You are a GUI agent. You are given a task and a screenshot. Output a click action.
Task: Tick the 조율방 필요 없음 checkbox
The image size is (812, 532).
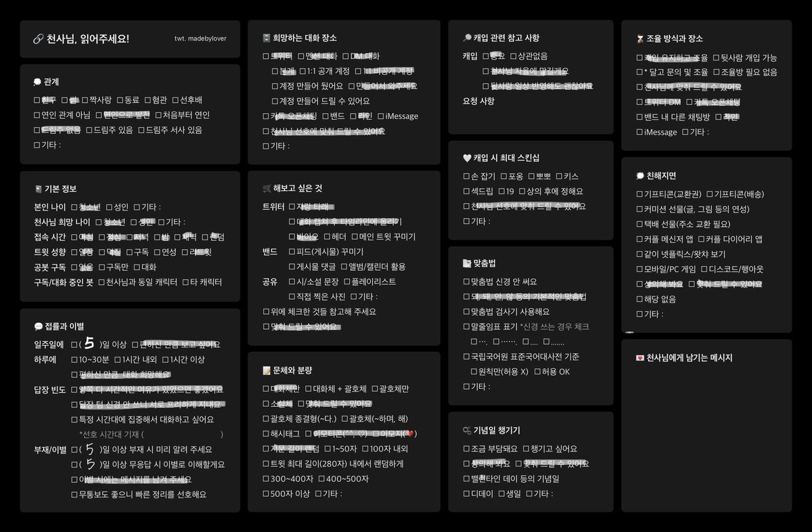(715, 72)
